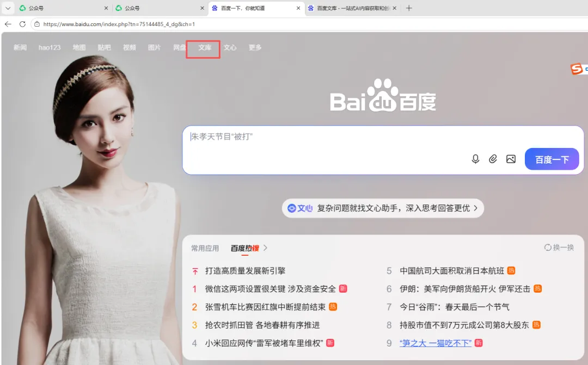The height and width of the screenshot is (365, 588).
Task: Open 文心 in the top navigation
Action: [x=230, y=47]
